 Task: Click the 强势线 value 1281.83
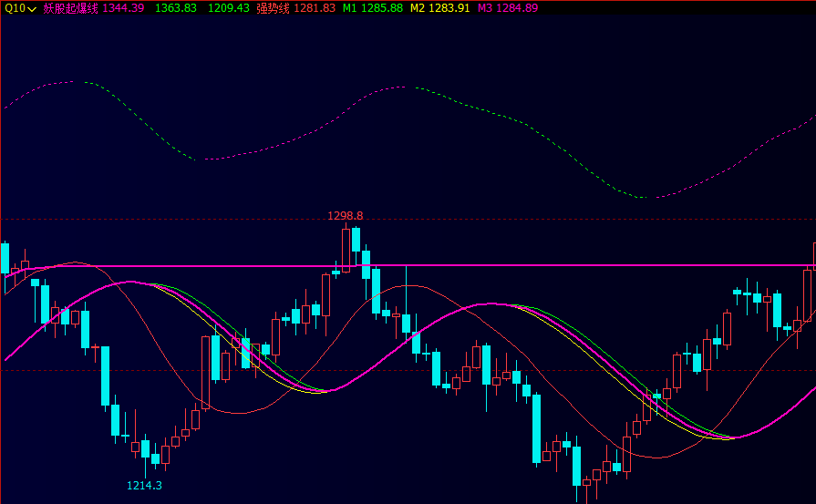click(315, 8)
